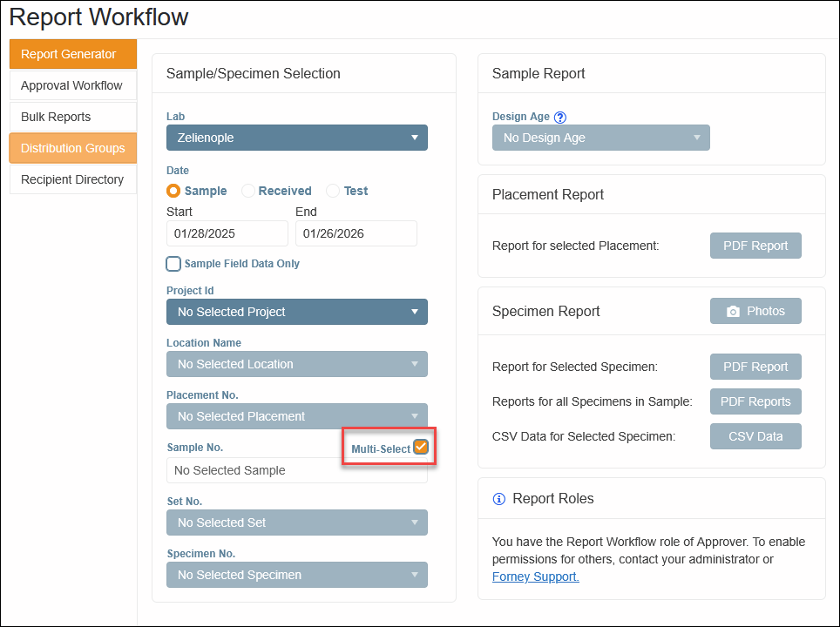The image size is (840, 627).
Task: Click the Design Age help question icon
Action: [x=560, y=118]
